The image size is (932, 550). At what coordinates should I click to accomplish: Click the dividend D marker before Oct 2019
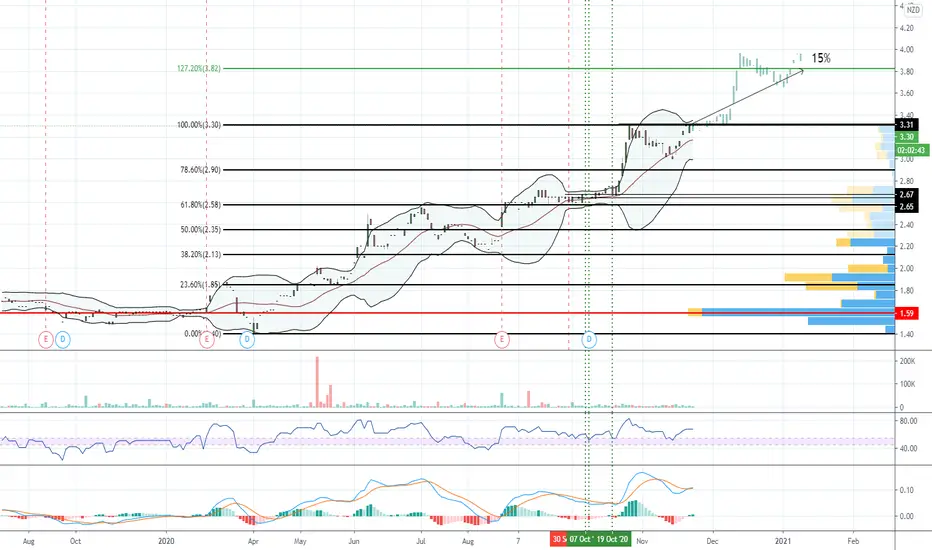pyautogui.click(x=63, y=340)
